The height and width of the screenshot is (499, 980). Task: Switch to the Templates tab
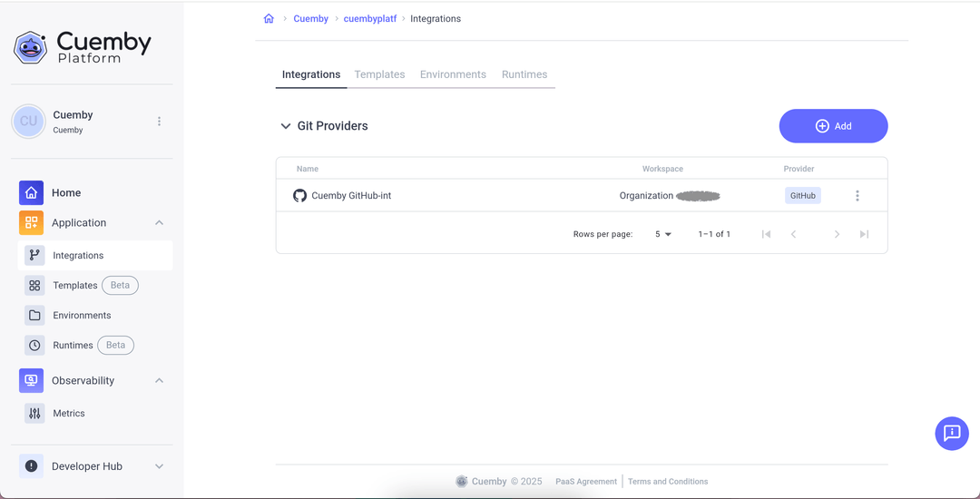click(x=379, y=74)
